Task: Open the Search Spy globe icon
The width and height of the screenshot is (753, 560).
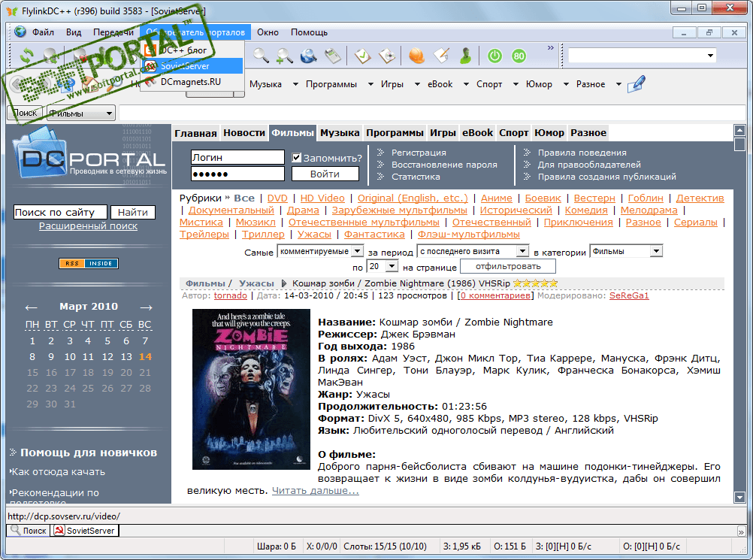Action: click(x=308, y=56)
